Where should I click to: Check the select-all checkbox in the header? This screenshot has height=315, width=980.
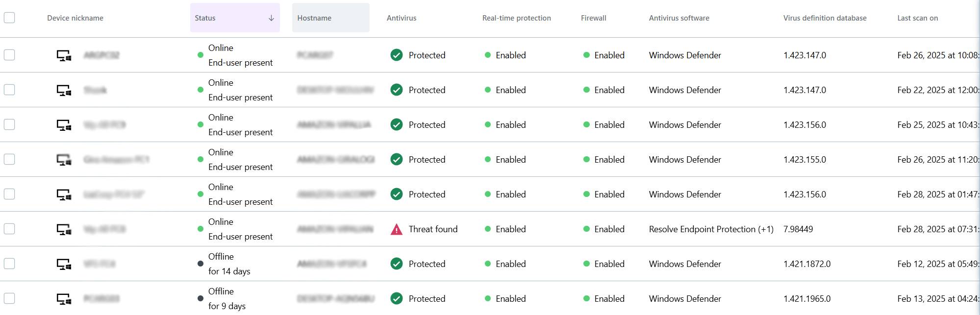[9, 18]
